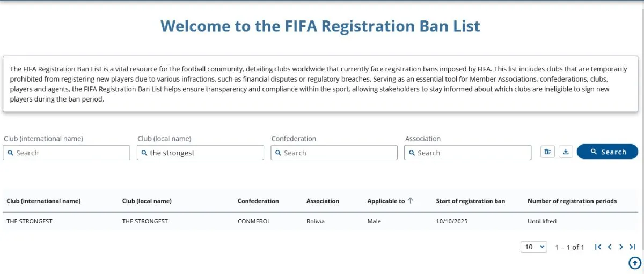The height and width of the screenshot is (274, 644).
Task: Sort by Association column header
Action: (x=323, y=201)
